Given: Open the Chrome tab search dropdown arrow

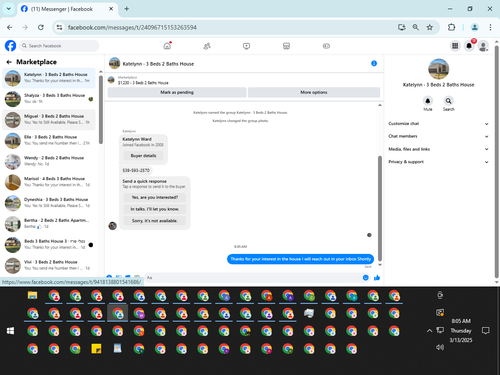Looking at the screenshot, I should 9,9.
